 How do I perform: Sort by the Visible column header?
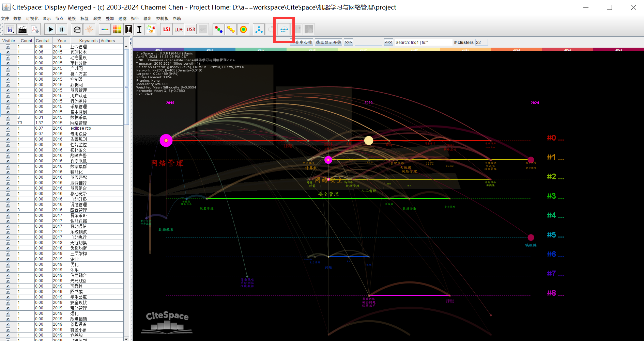click(9, 41)
